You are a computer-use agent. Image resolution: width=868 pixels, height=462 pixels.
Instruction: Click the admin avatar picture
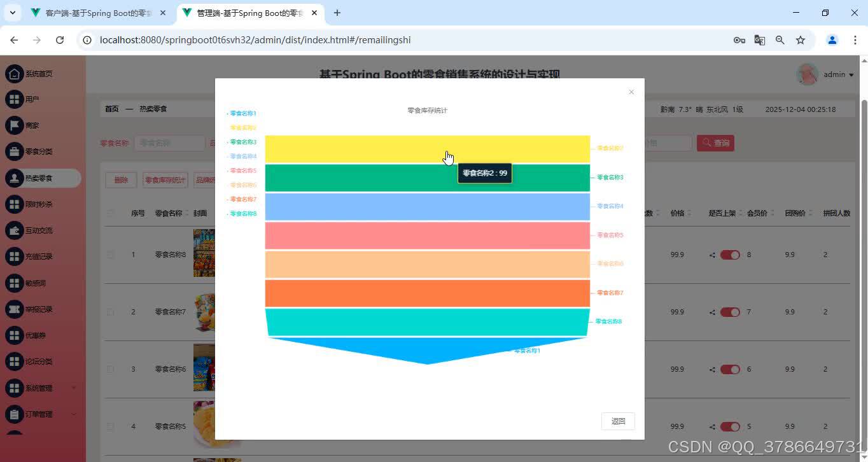tap(808, 74)
